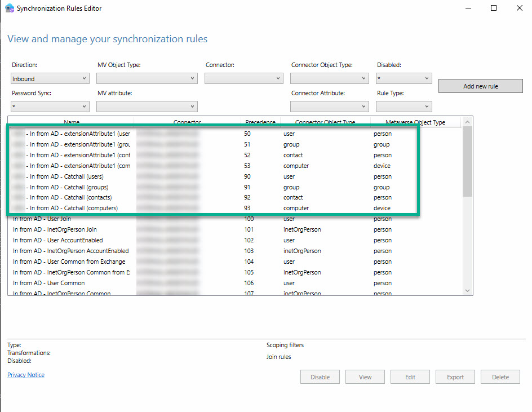Open the Rule Type dropdown
This screenshot has height=412, width=532.
404,107
